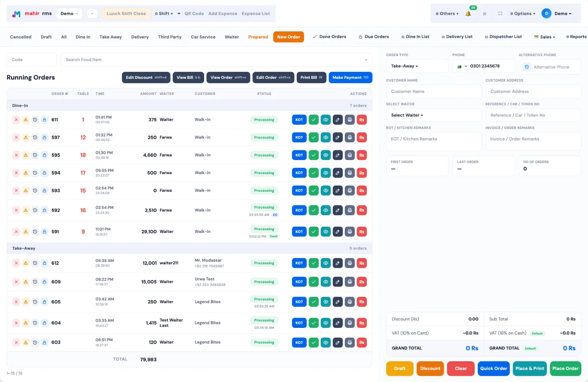Open the Options dropdown
588x382 pixels.
pos(523,14)
